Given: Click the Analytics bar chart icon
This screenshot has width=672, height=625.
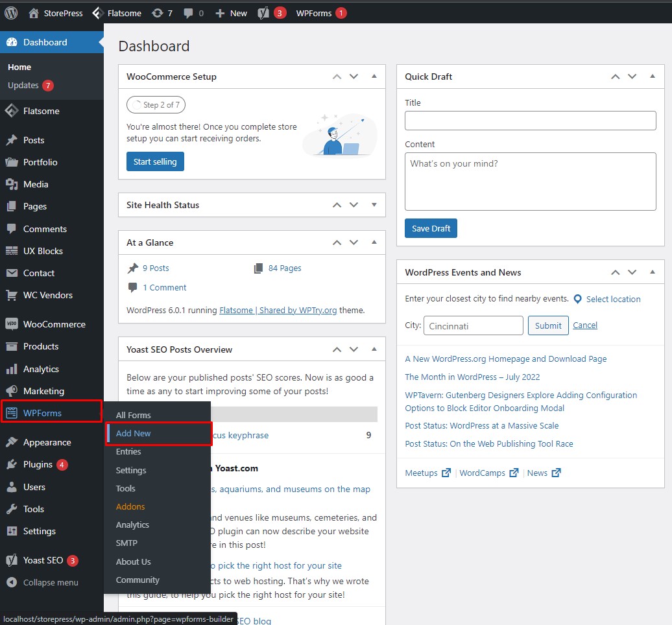Looking at the screenshot, I should (12, 369).
